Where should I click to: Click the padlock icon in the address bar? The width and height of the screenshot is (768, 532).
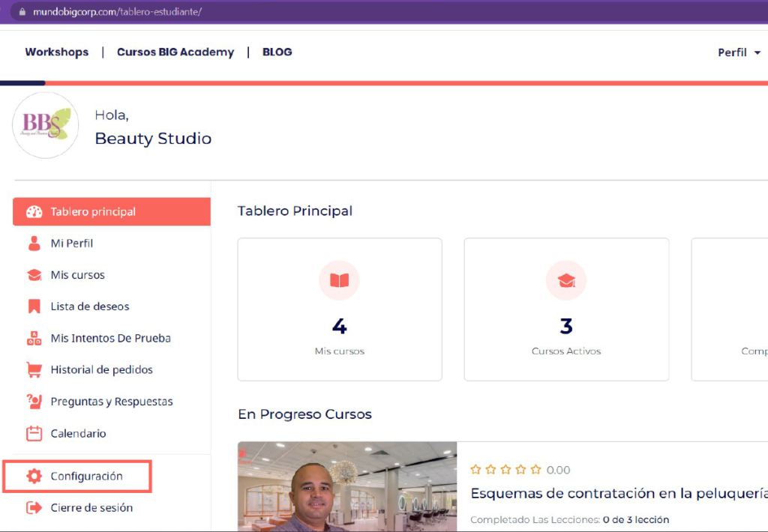[x=22, y=12]
